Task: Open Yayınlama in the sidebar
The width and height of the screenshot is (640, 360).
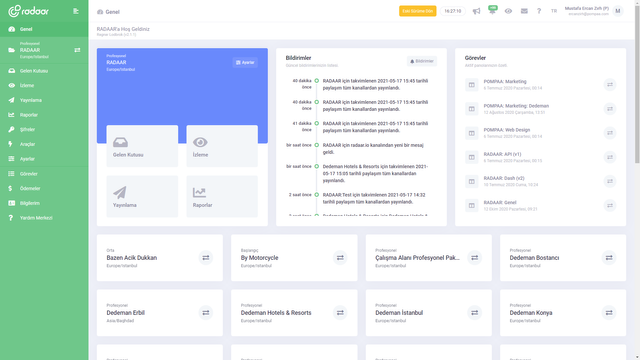Action: click(44, 100)
